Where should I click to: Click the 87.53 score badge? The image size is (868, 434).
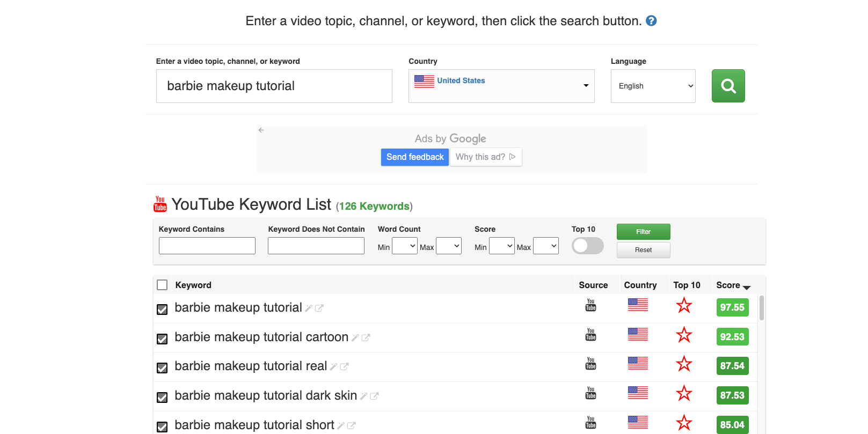click(x=732, y=395)
